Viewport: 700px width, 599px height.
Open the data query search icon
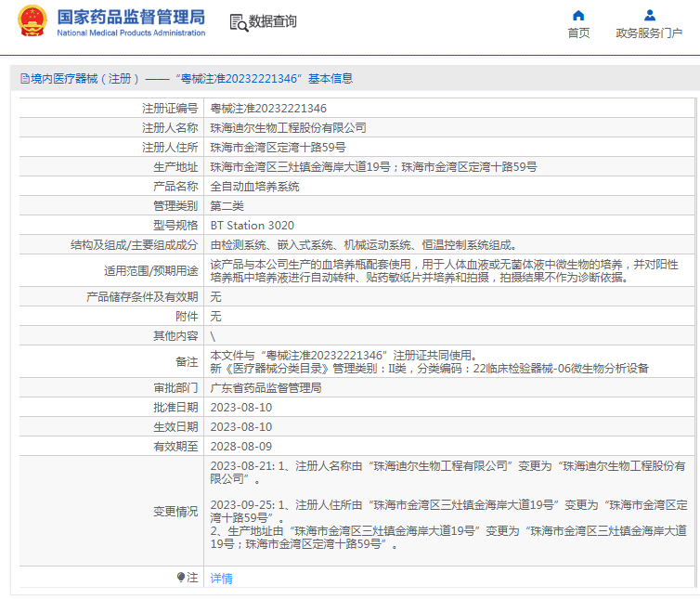click(x=239, y=22)
